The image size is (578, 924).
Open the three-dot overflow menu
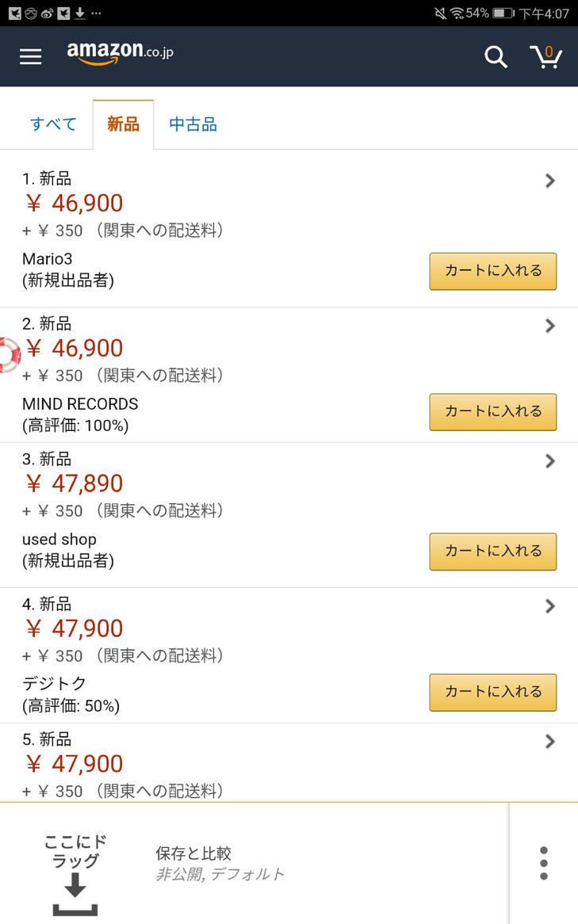click(544, 863)
